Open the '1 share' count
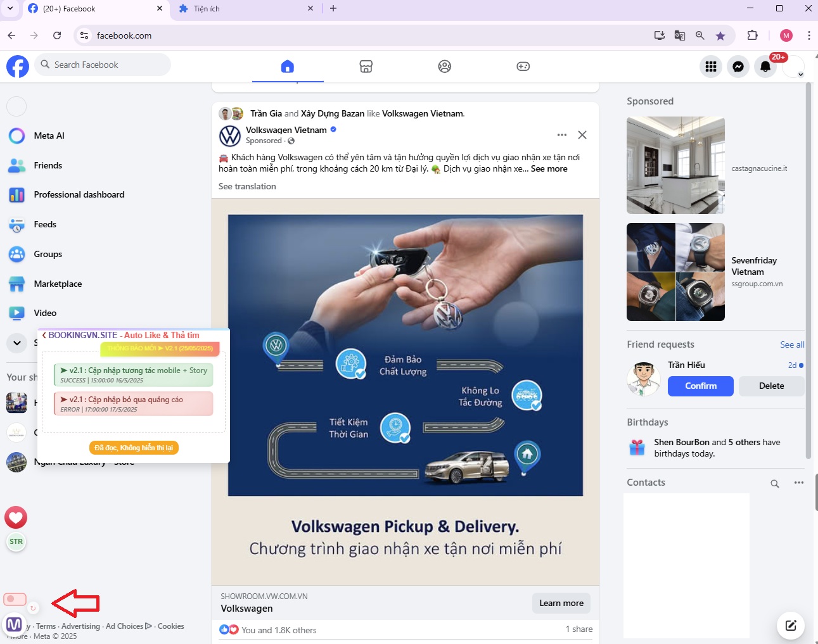Image resolution: width=818 pixels, height=644 pixels. pyautogui.click(x=579, y=629)
